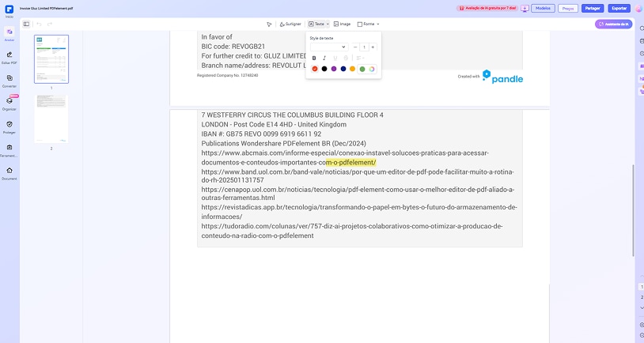Open the band.uol.com.br link

pos(358,176)
